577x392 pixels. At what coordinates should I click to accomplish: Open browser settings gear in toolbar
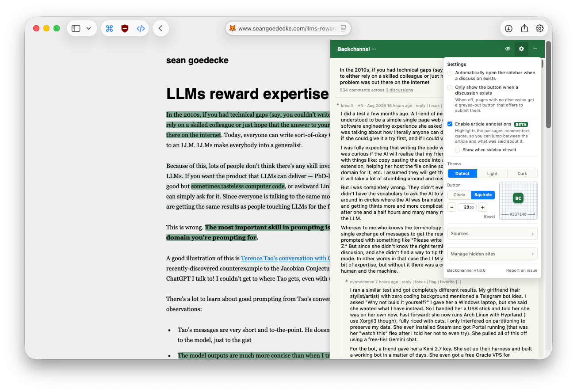(x=540, y=28)
